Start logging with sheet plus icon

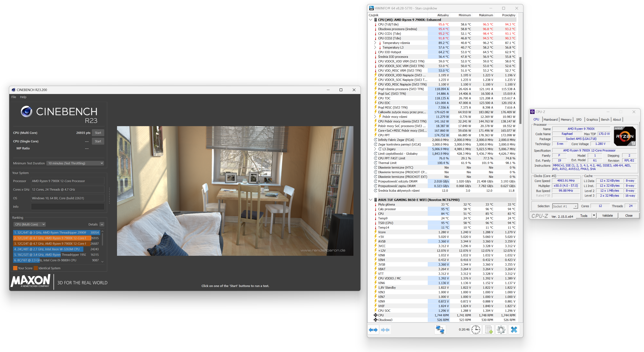click(489, 330)
